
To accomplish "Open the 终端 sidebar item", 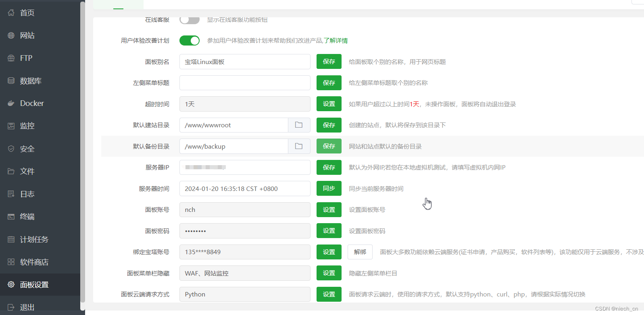I will pyautogui.click(x=40, y=216).
